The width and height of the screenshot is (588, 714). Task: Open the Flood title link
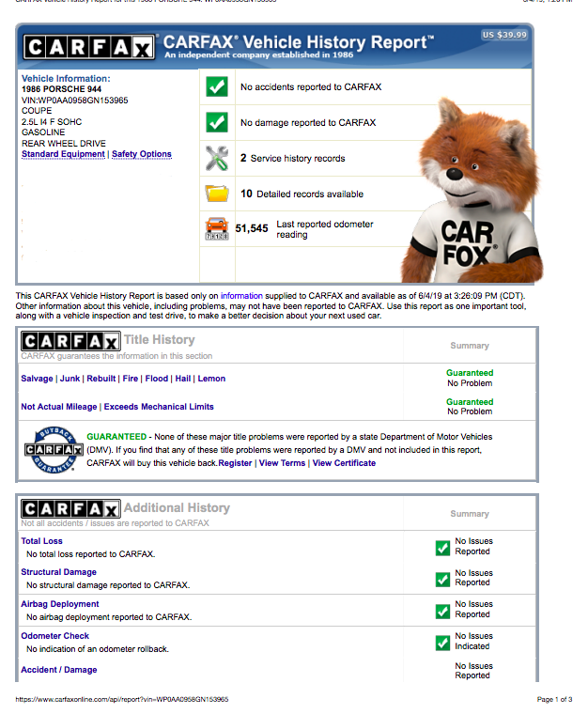click(x=157, y=379)
